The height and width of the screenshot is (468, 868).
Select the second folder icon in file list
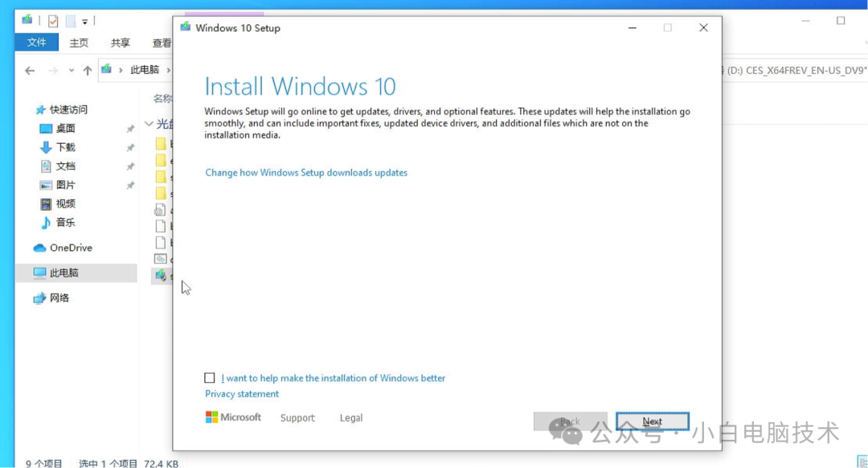tap(161, 161)
